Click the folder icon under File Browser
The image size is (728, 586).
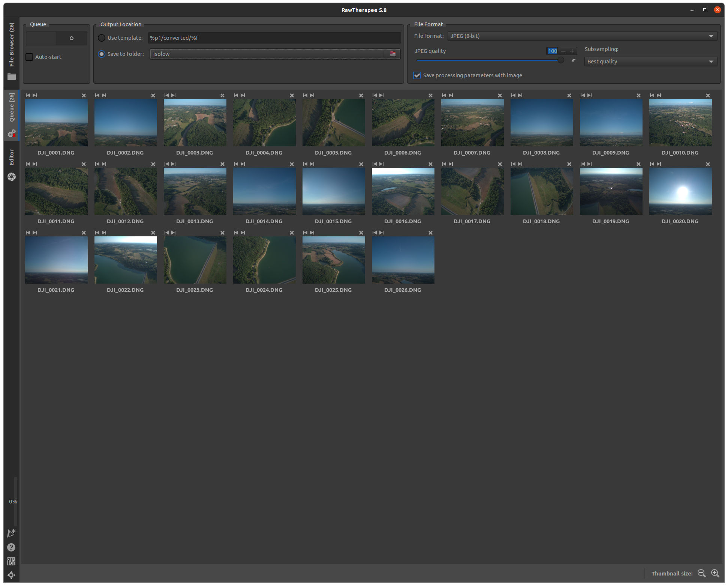(x=12, y=77)
